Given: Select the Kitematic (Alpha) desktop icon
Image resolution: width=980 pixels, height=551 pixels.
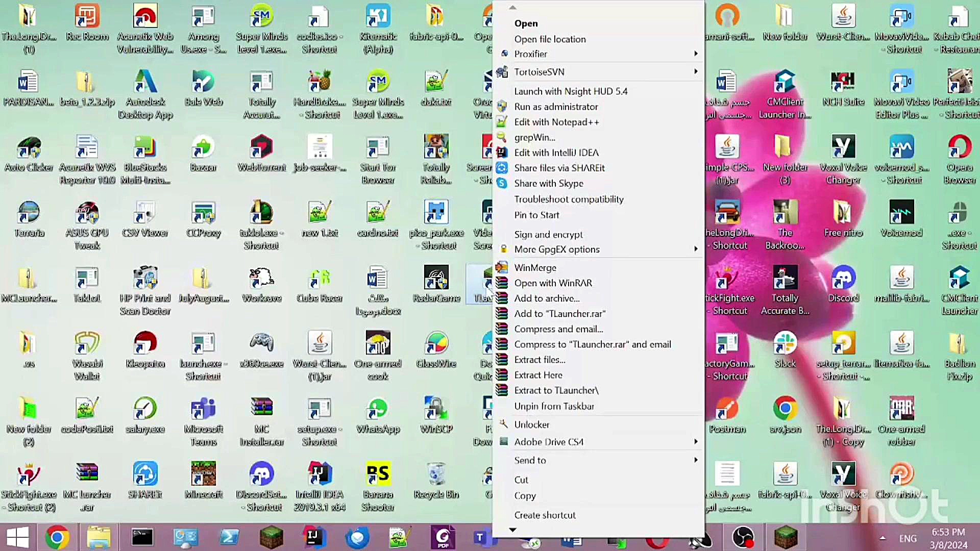Looking at the screenshot, I should click(x=378, y=29).
